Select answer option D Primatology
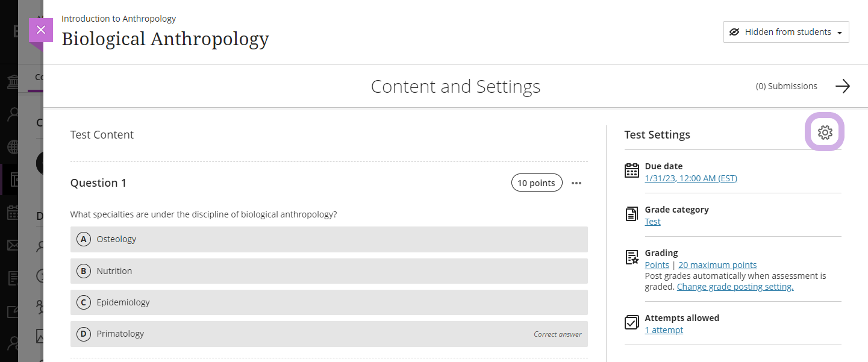The image size is (868, 362). point(329,334)
